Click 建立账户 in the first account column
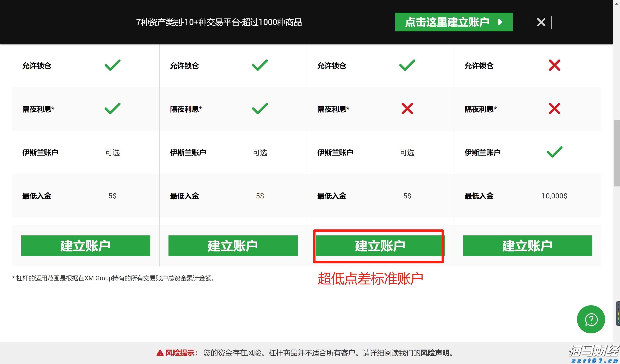620x364 pixels. click(86, 246)
